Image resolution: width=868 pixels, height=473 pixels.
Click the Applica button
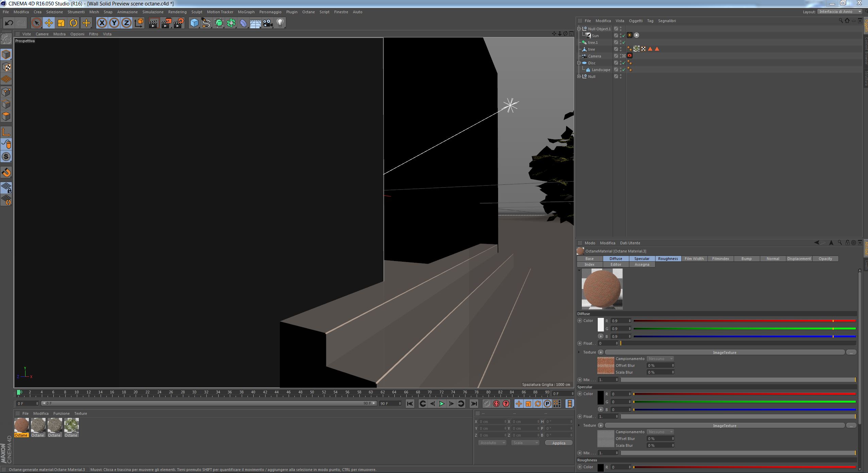click(x=559, y=443)
